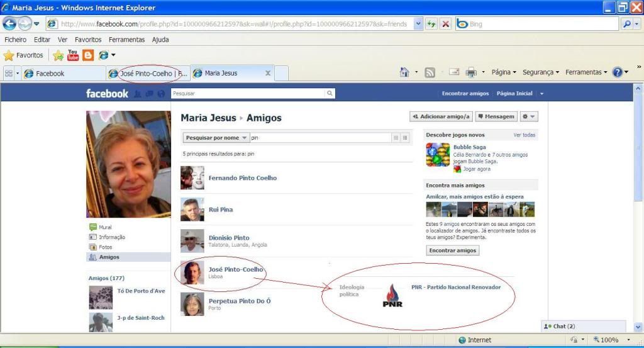Image resolution: width=644 pixels, height=348 pixels.
Task: Click the YouTube favorites bar icon
Action: tap(73, 55)
